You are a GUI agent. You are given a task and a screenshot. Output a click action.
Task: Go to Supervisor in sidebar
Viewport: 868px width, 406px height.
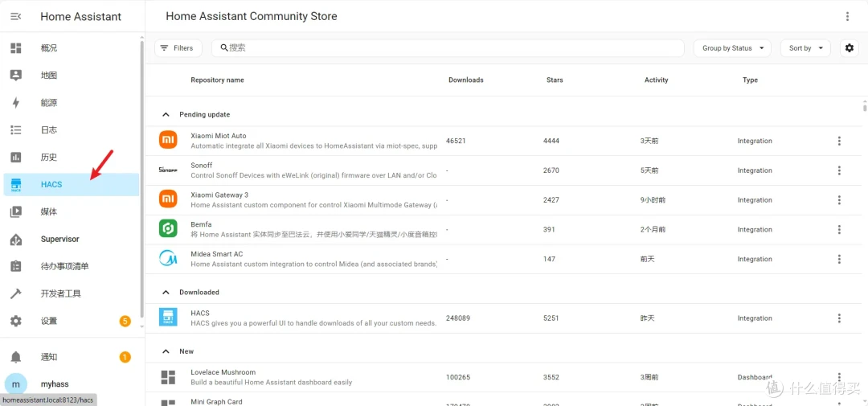tap(72, 240)
